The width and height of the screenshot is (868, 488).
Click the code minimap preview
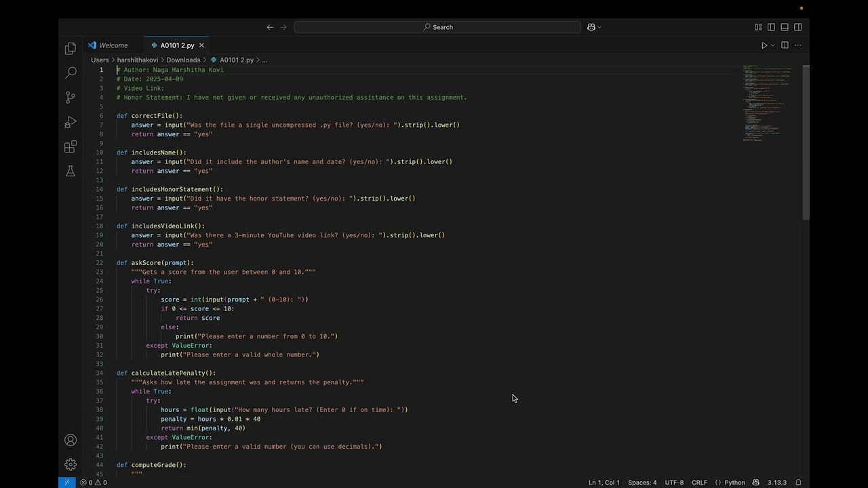pos(767,103)
